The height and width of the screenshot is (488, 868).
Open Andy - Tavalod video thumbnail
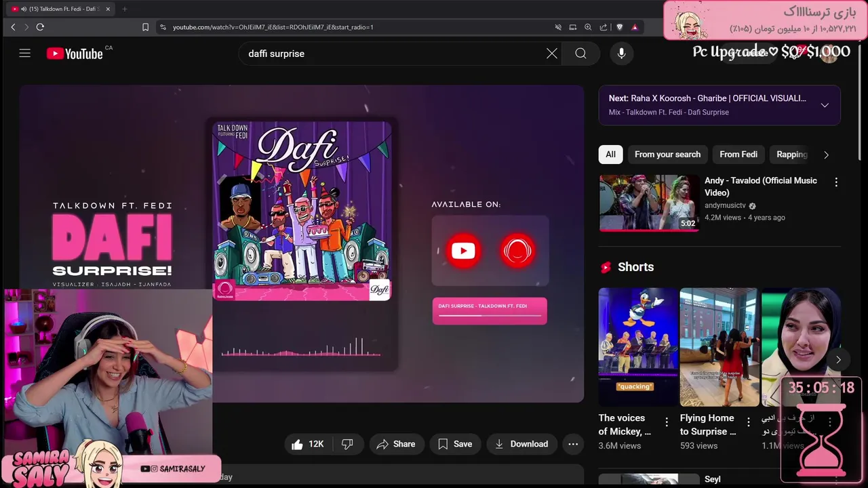coord(649,203)
